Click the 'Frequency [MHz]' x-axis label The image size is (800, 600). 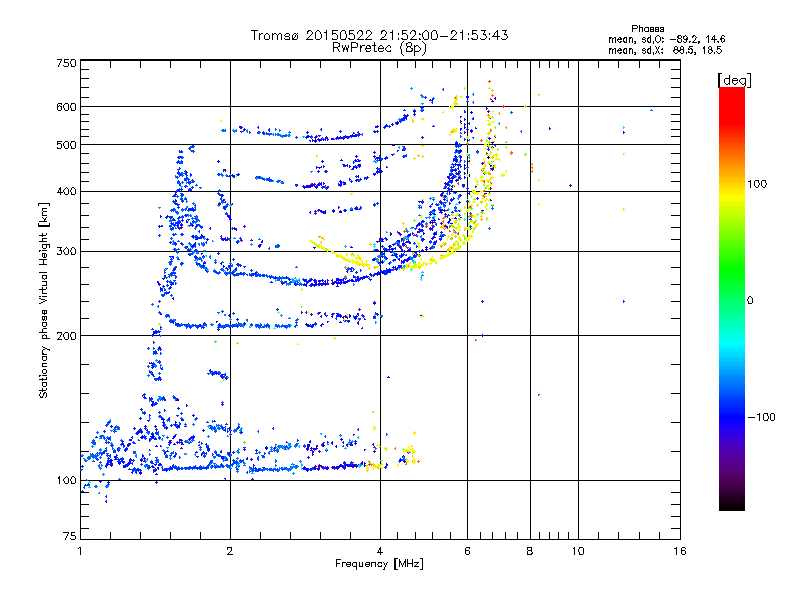coord(379,564)
